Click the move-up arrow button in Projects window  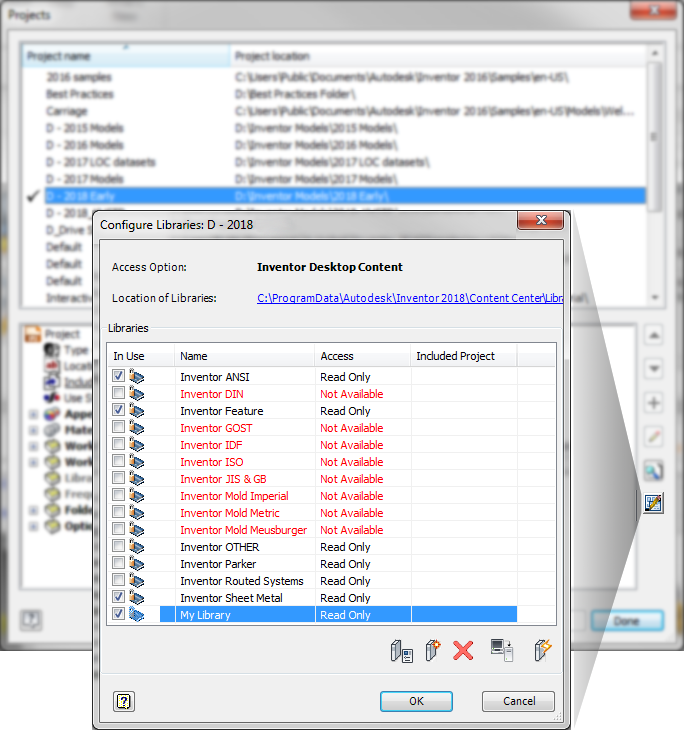tap(654, 335)
